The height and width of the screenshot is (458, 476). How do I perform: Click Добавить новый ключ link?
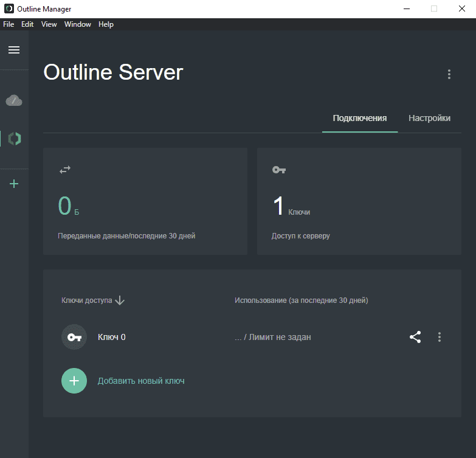click(x=141, y=381)
